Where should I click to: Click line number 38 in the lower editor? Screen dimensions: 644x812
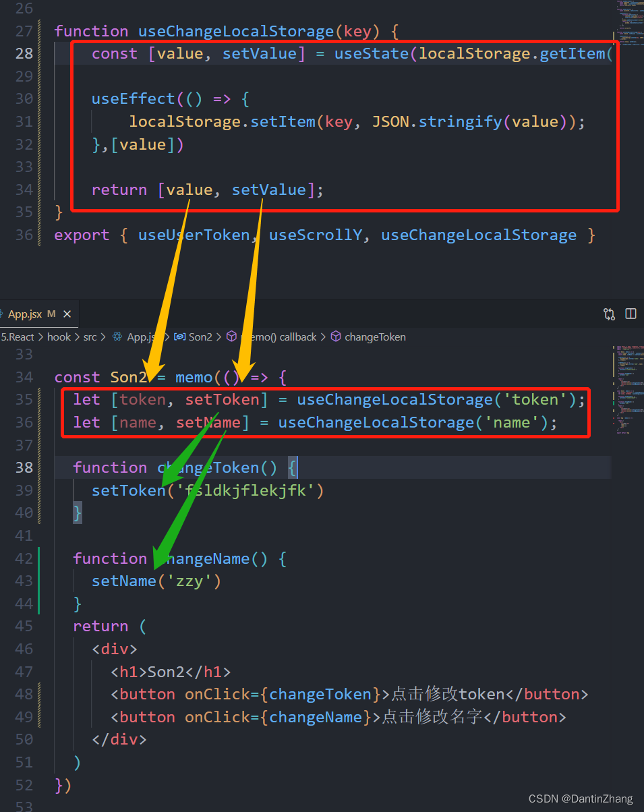click(24, 467)
